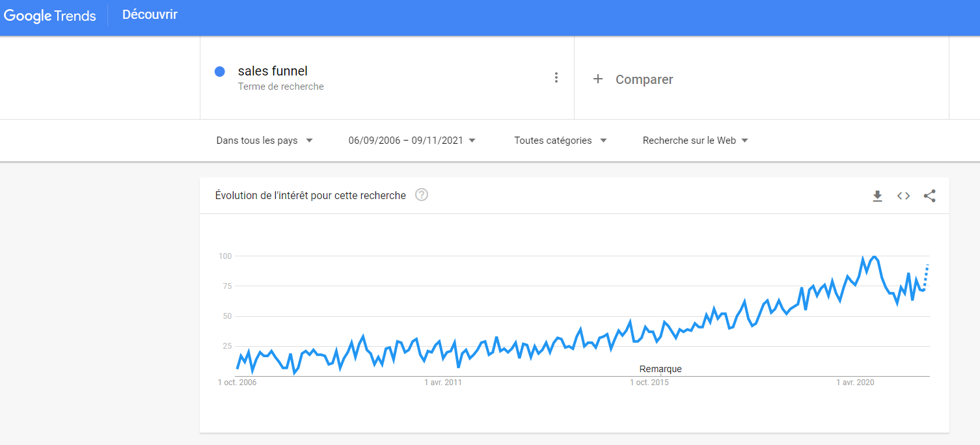Click the Remarque marker on the chart
The height and width of the screenshot is (445, 980).
pos(660,369)
